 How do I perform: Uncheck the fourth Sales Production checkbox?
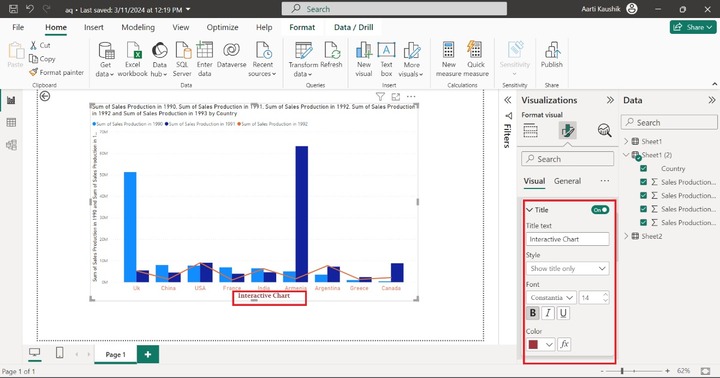click(643, 222)
